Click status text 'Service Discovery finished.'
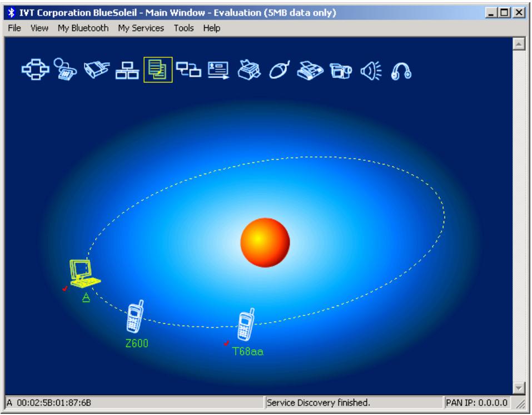532x415 pixels. click(x=318, y=402)
